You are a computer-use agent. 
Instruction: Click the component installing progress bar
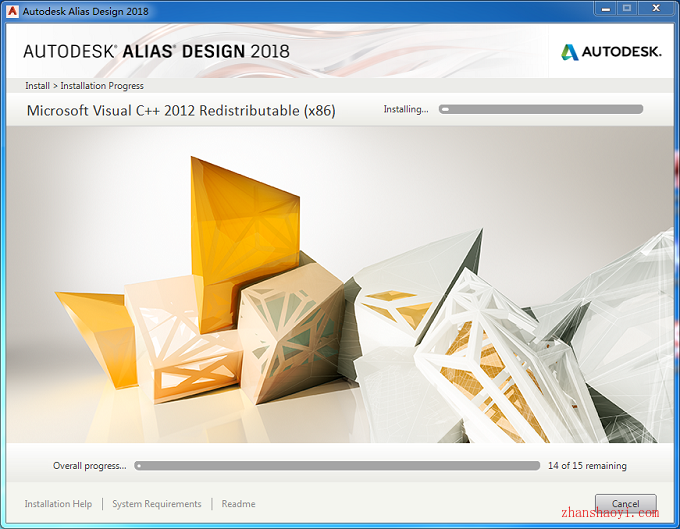click(x=541, y=109)
